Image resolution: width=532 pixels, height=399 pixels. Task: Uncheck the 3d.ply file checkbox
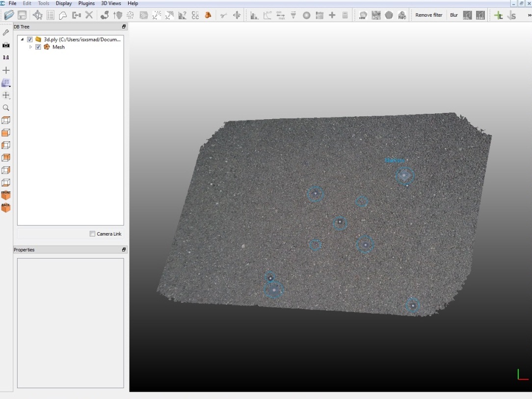pos(30,39)
